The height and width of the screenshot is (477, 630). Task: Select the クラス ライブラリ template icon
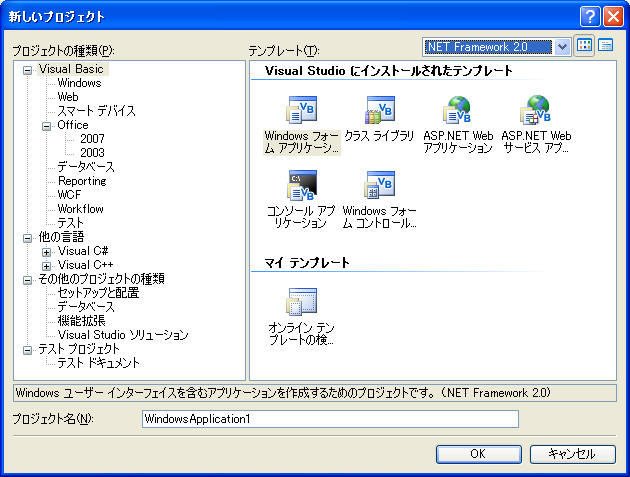pyautogui.click(x=380, y=110)
